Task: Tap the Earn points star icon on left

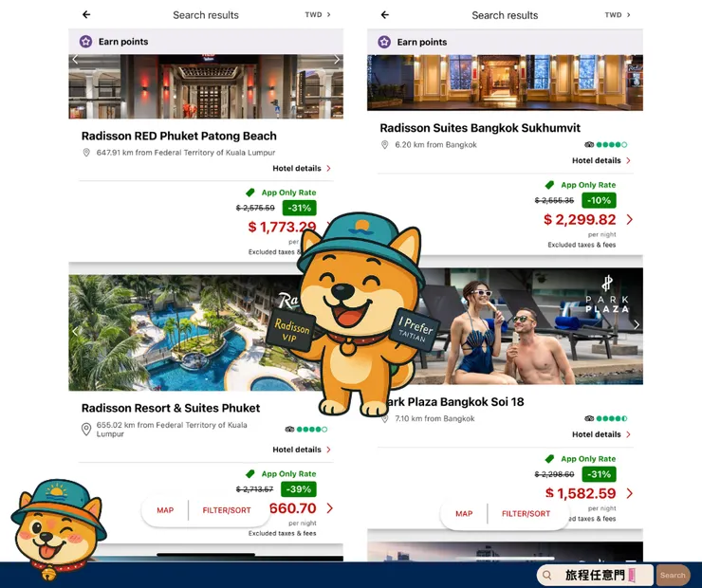Action: (x=85, y=42)
